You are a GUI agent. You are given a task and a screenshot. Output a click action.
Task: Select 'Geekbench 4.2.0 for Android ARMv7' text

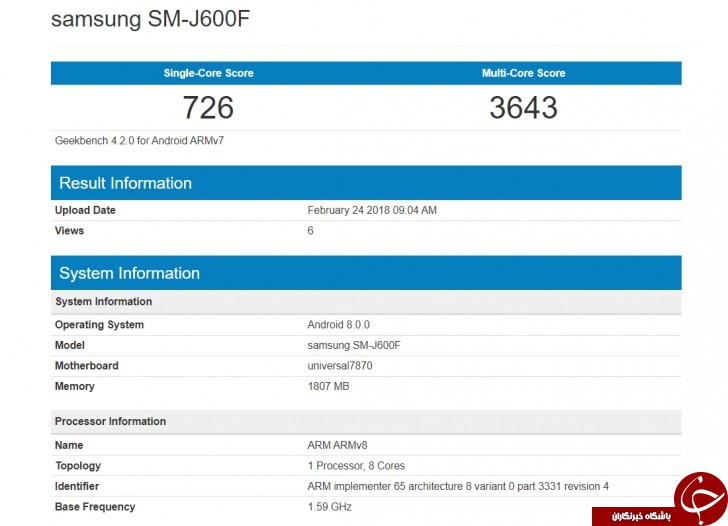tap(139, 141)
